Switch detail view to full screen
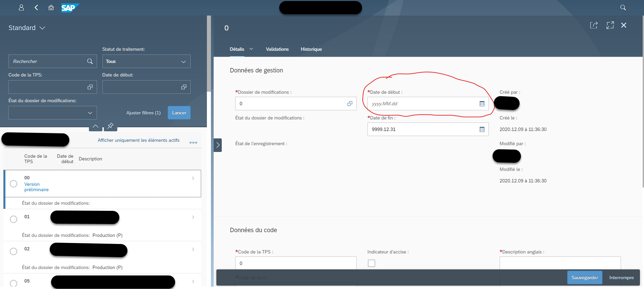Image resolution: width=644 pixels, height=289 pixels. coord(610,25)
